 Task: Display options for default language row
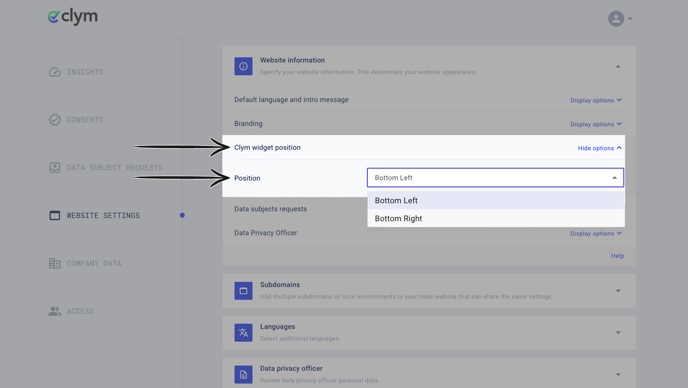pyautogui.click(x=596, y=100)
